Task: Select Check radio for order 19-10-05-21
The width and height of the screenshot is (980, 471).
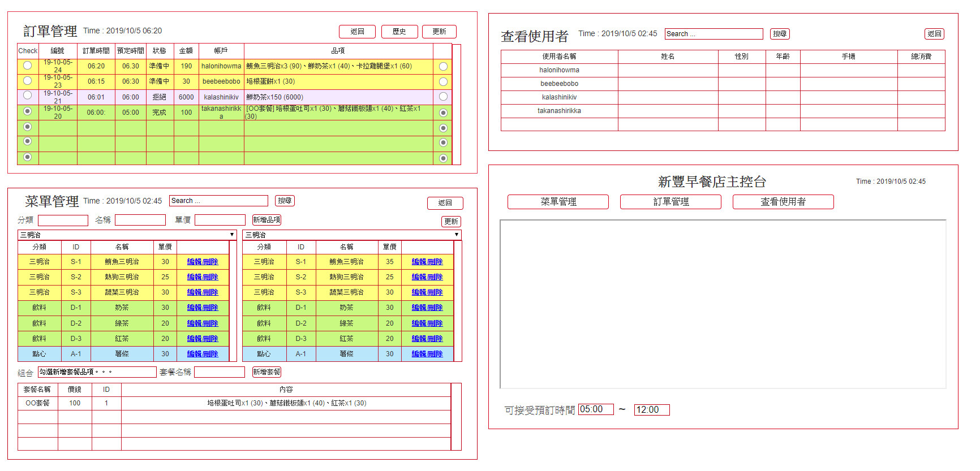Action: 27,96
